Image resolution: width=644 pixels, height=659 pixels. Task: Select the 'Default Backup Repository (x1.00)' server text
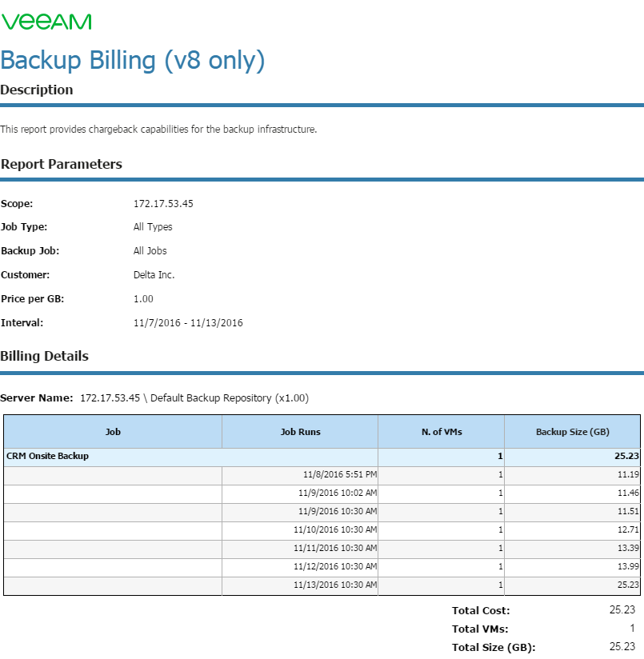click(x=230, y=398)
